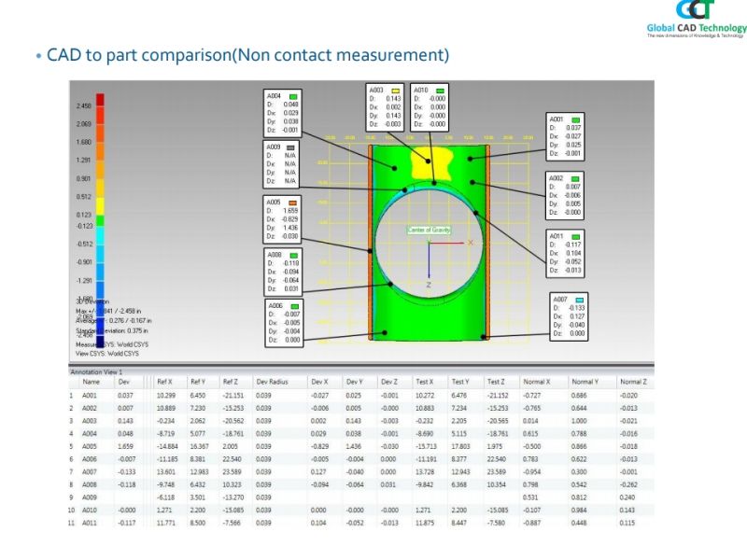
Task: Click the Dev Z column header
Action: pos(389,382)
